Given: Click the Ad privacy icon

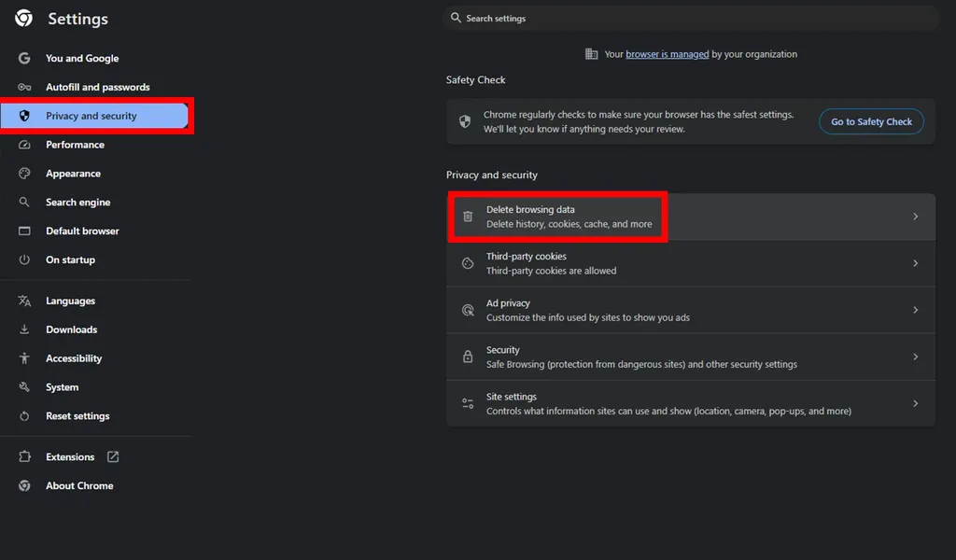Looking at the screenshot, I should tap(468, 310).
